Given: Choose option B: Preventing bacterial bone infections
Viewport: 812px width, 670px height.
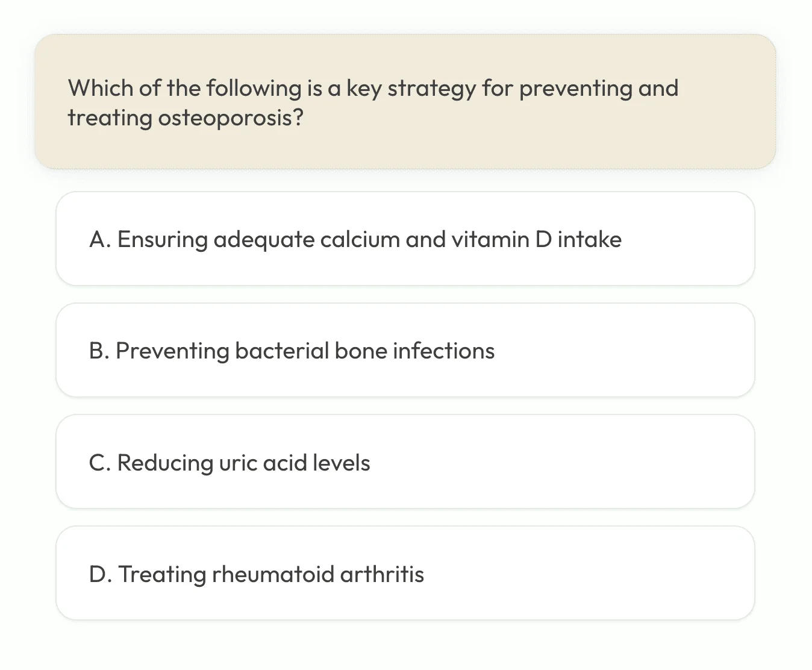Looking at the screenshot, I should click(x=405, y=350).
